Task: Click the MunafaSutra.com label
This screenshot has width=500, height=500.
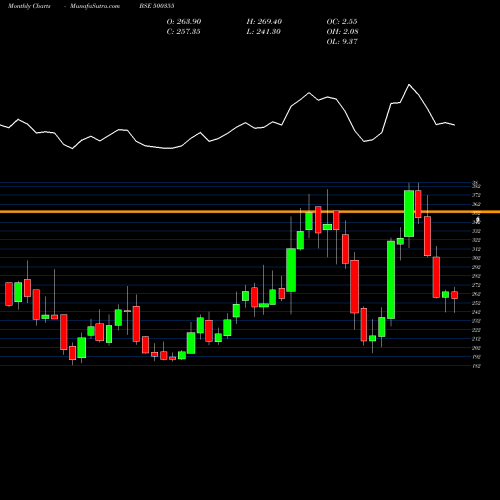Action: click(95, 6)
